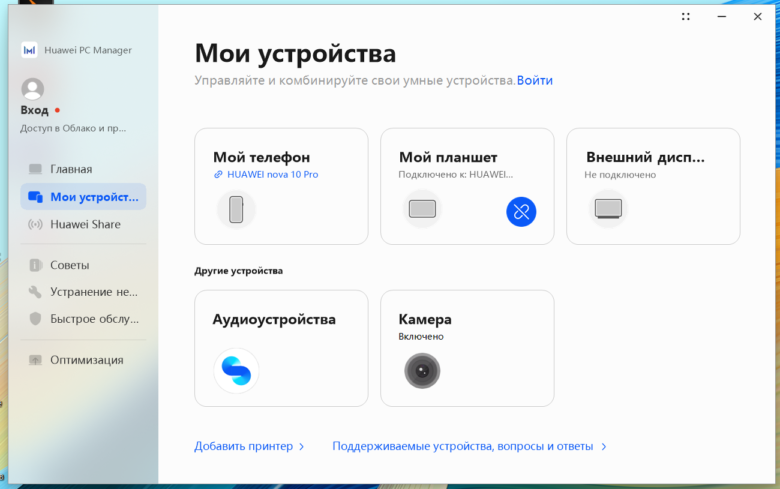Click the phone icon in Мой телефон card

point(236,209)
